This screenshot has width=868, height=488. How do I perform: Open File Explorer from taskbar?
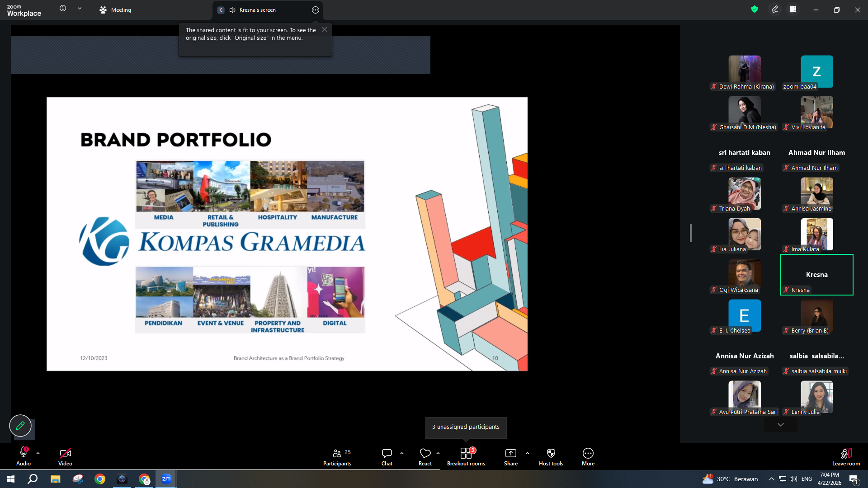coord(55,479)
